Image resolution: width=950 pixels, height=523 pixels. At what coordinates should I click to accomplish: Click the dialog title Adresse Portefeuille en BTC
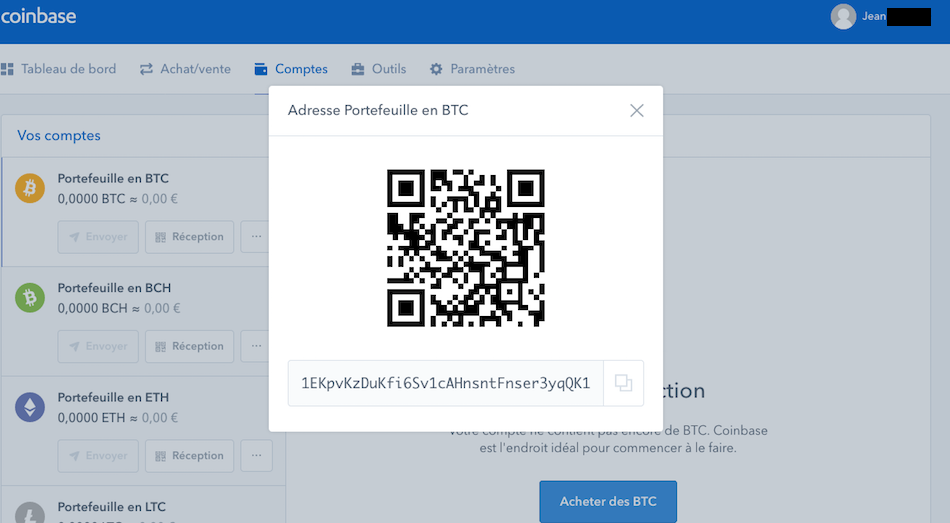(377, 110)
